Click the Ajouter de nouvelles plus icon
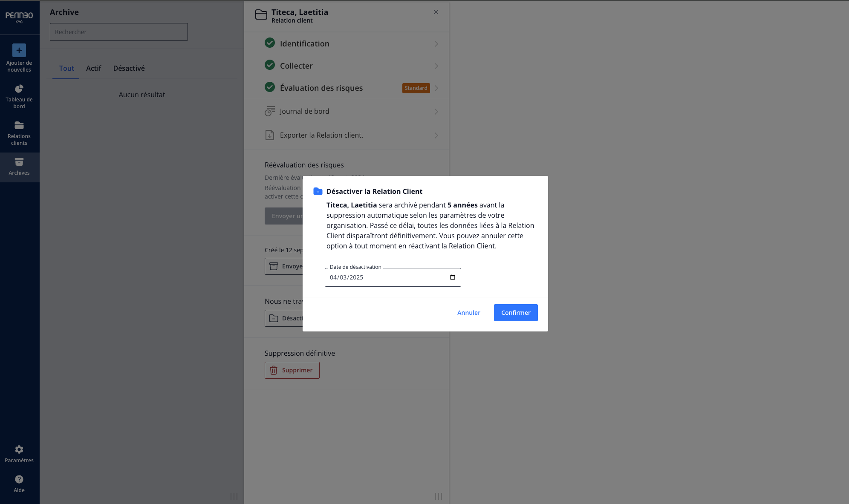 (x=19, y=50)
